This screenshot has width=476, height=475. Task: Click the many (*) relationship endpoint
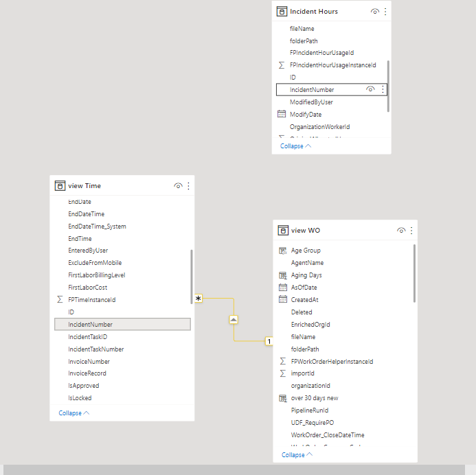pyautogui.click(x=199, y=298)
